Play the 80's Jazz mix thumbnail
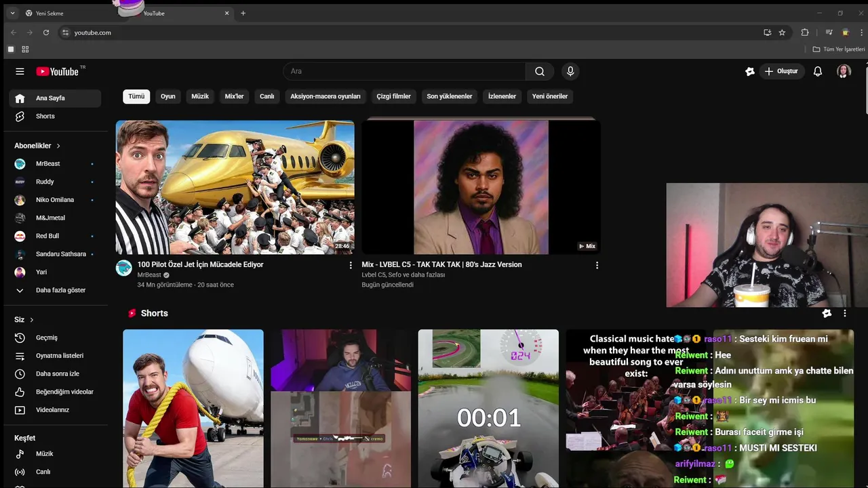This screenshot has width=868, height=488. [481, 187]
